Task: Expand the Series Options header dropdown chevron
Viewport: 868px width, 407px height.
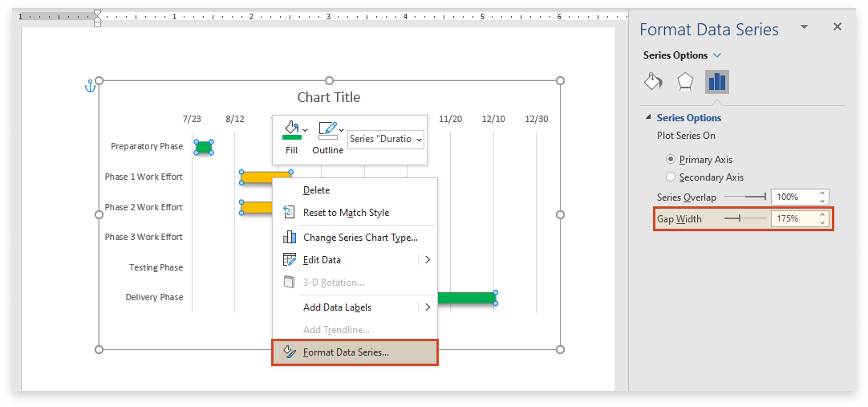Action: [717, 55]
